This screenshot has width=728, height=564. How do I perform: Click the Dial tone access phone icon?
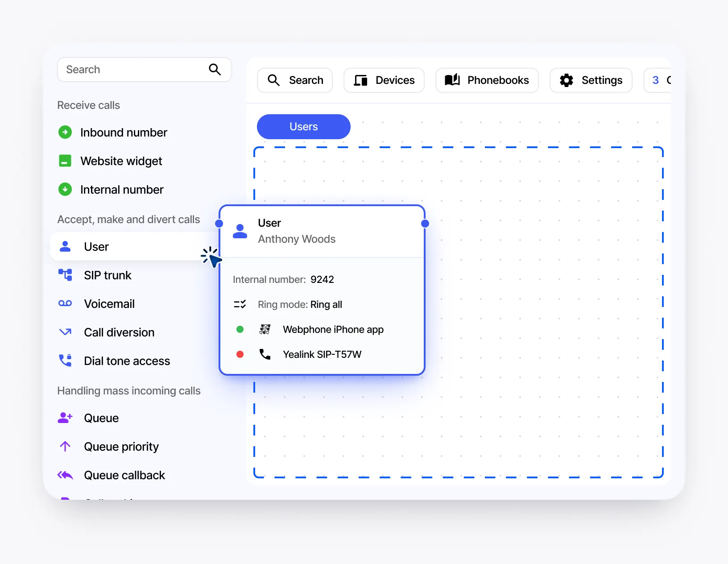(x=65, y=360)
